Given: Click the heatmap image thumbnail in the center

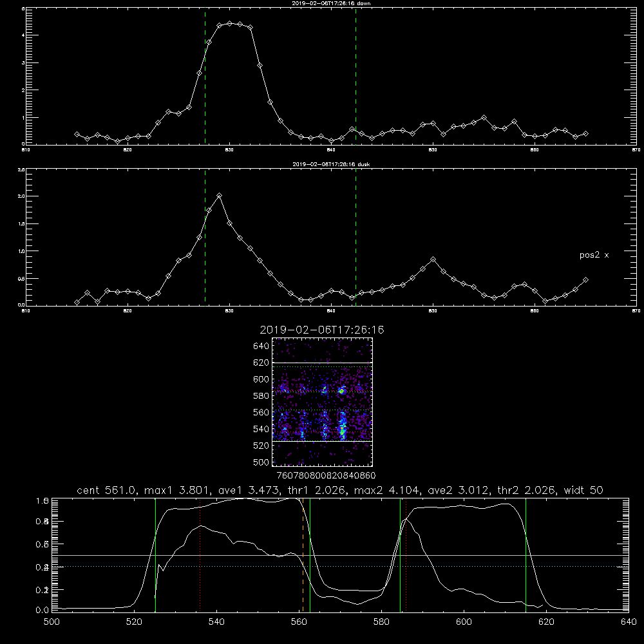Looking at the screenshot, I should pos(323,402).
